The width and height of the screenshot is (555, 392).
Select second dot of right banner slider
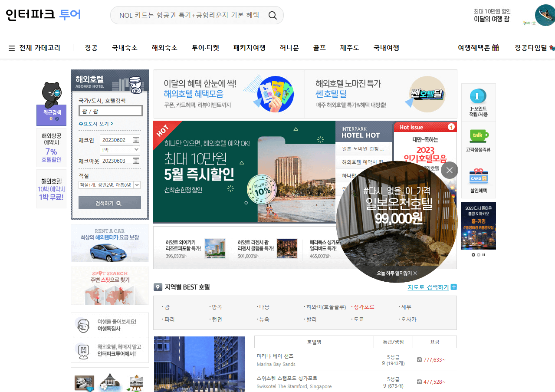coord(479,255)
